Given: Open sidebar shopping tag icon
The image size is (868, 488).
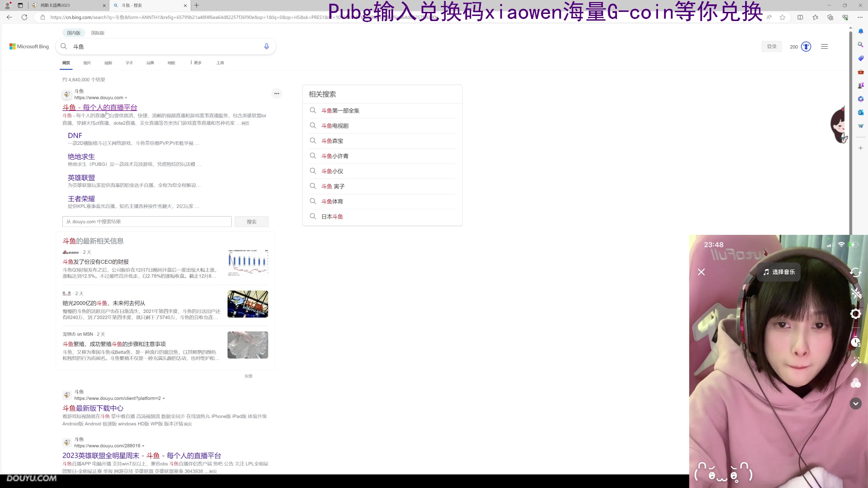Looking at the screenshot, I should [x=861, y=58].
